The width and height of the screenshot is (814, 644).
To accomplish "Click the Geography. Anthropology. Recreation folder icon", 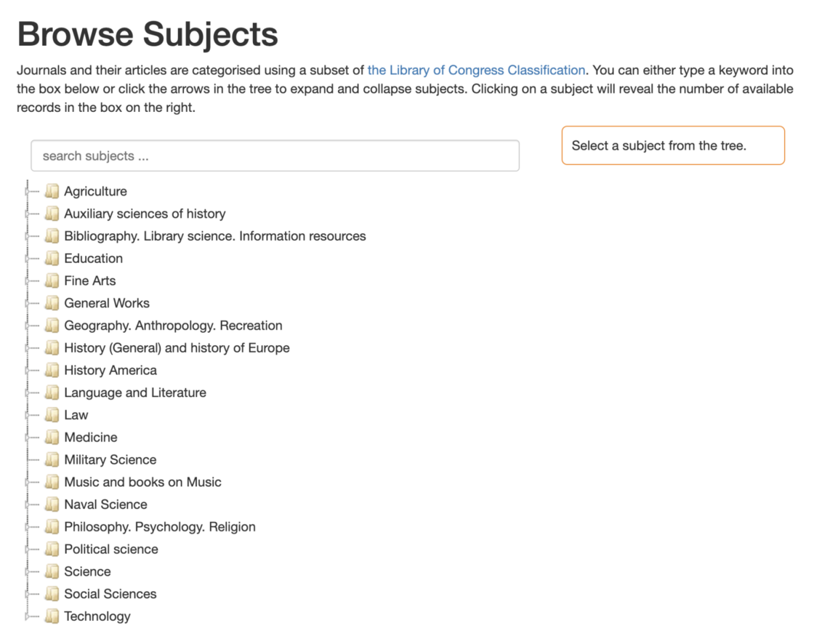I will coord(52,325).
